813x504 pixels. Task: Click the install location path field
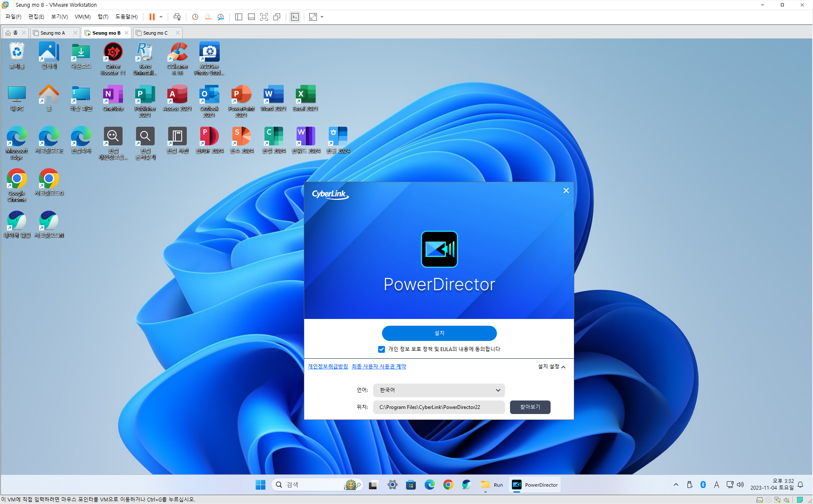tap(438, 407)
